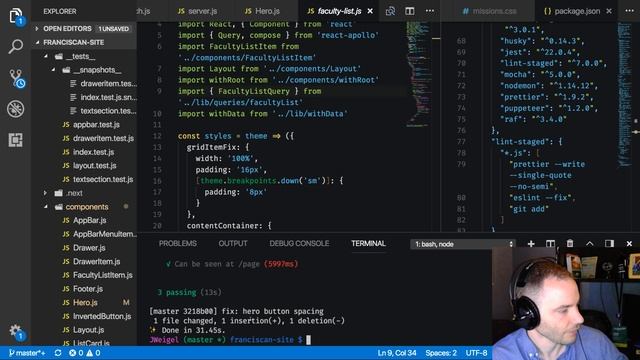Open the Manage gear menu

(x=16, y=331)
